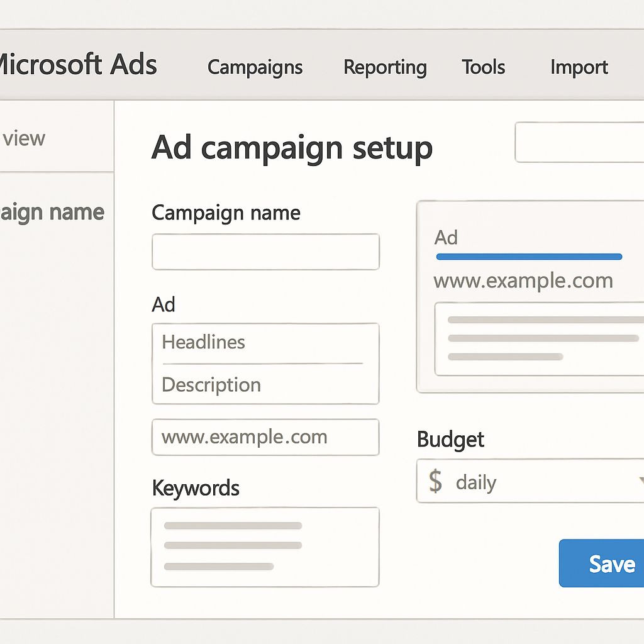Viewport: 644px width, 644px height.
Task: Select the Ad tab in preview panel
Action: [446, 238]
